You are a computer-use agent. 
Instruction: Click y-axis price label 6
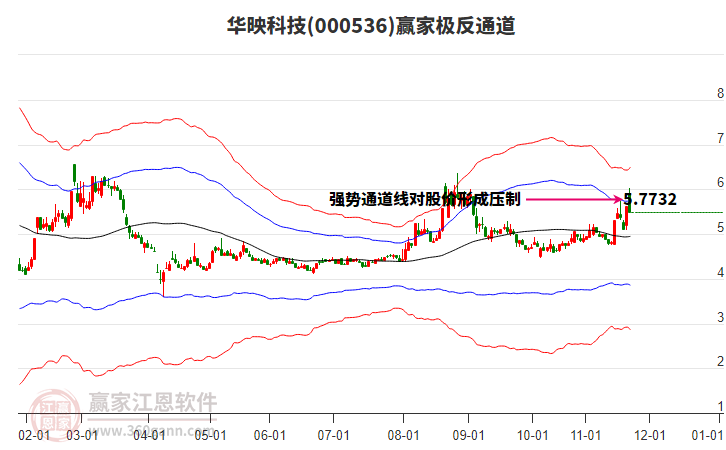[720, 183]
